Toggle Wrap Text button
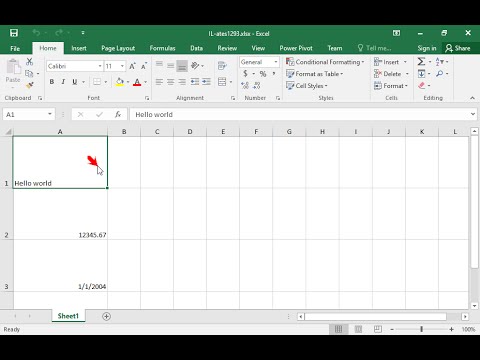The height and width of the screenshot is (360, 480). click(x=222, y=66)
